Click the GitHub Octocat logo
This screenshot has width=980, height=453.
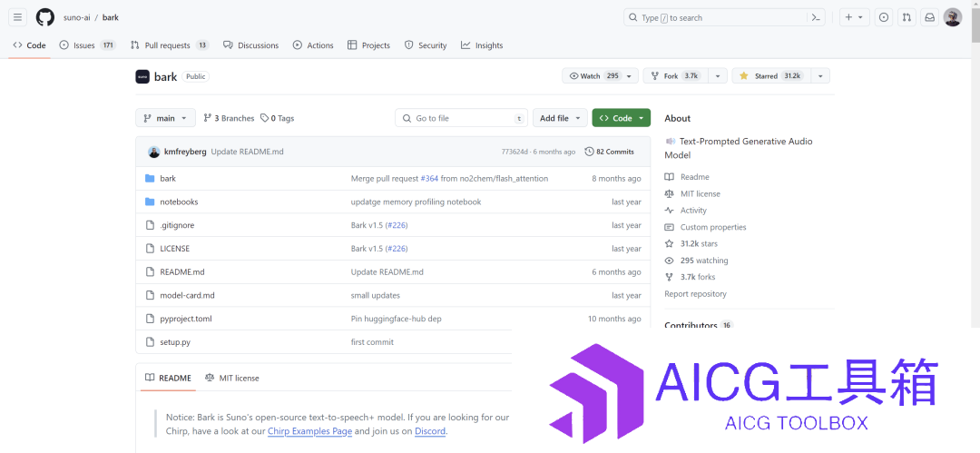point(45,17)
